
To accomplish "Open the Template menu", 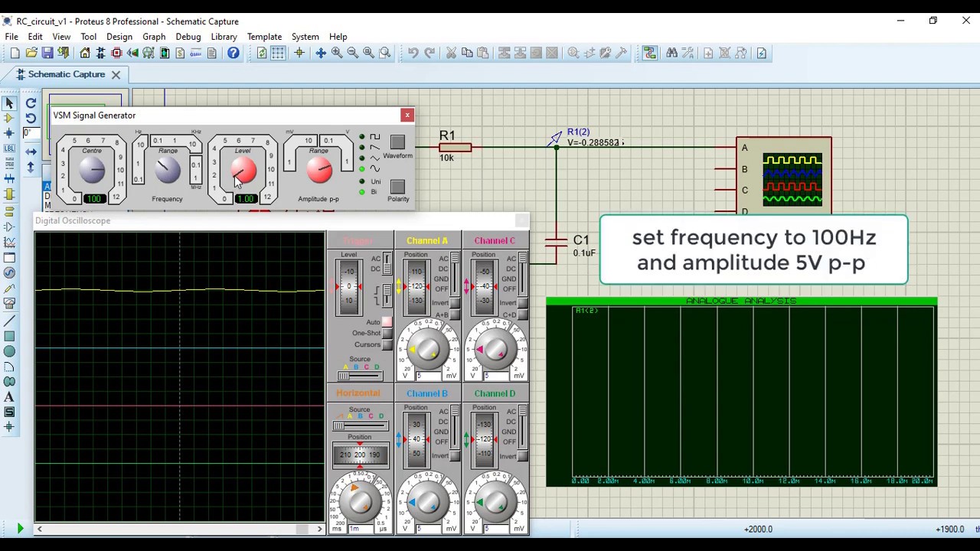I will pos(264,37).
